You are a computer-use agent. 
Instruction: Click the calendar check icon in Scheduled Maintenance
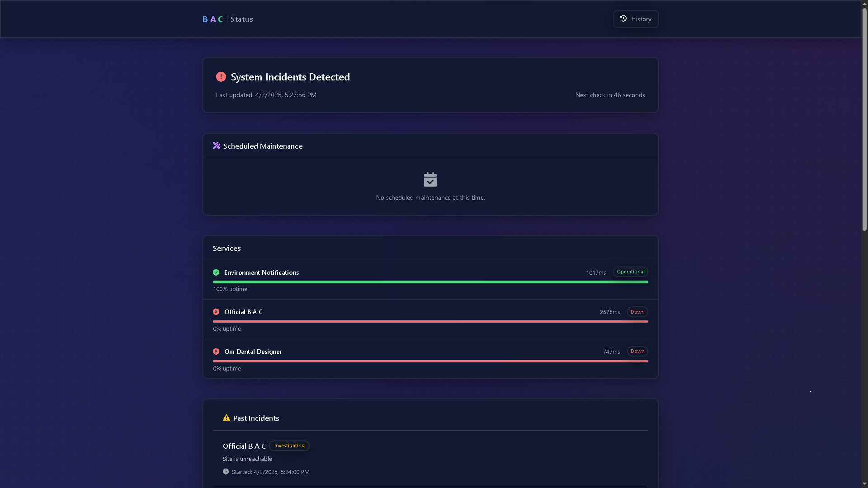[x=430, y=179]
